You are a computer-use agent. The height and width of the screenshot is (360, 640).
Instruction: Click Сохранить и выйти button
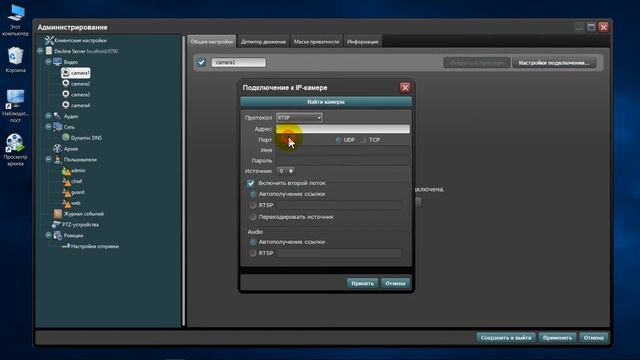click(506, 338)
